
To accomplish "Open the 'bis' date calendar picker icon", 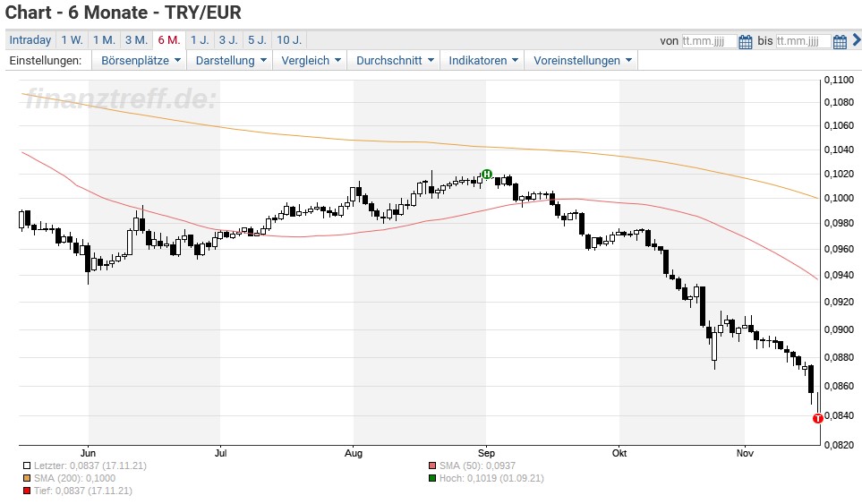I will [x=840, y=41].
